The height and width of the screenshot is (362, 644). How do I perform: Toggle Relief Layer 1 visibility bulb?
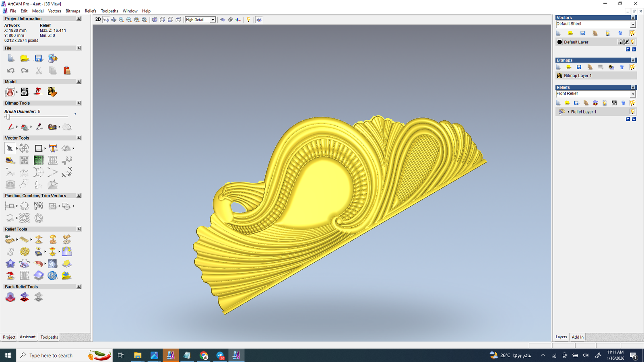click(632, 112)
